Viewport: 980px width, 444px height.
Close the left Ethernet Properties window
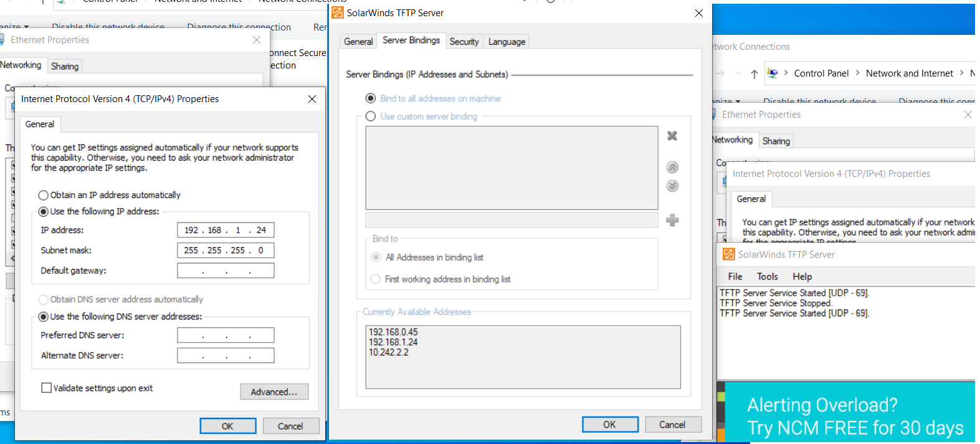pyautogui.click(x=257, y=40)
